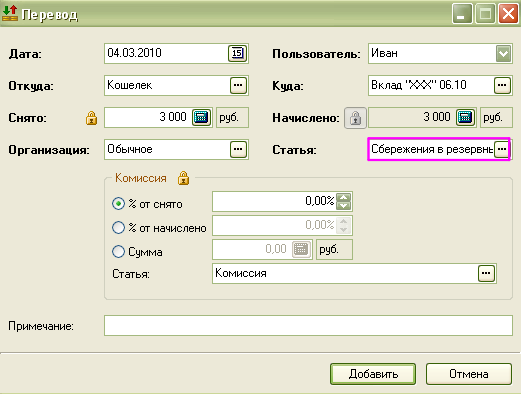The height and width of the screenshot is (394, 521).
Task: Select the '% от снято' radio button
Action: click(118, 203)
